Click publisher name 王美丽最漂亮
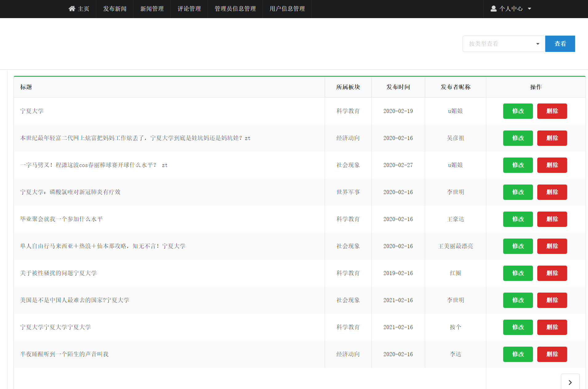The height and width of the screenshot is (389, 588). tap(456, 246)
